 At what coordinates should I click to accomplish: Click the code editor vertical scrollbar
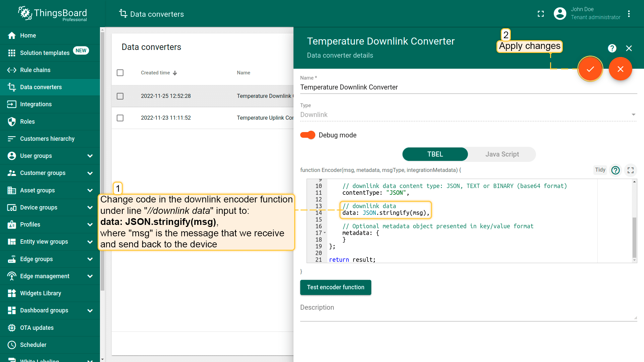[634, 237]
